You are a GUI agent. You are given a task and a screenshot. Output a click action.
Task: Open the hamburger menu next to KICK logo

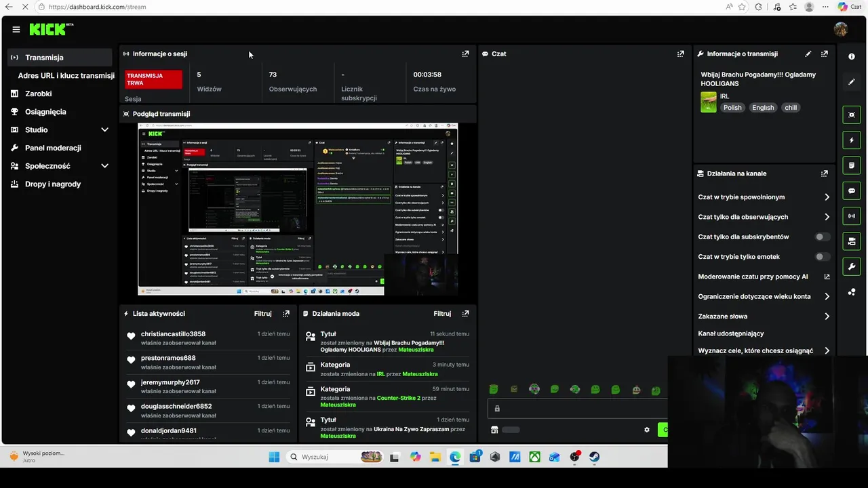coord(16,29)
